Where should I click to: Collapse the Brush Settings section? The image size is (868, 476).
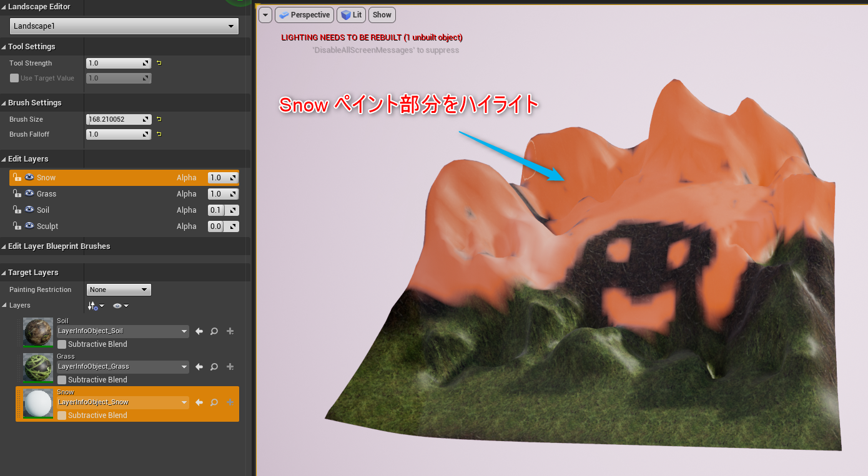click(4, 103)
